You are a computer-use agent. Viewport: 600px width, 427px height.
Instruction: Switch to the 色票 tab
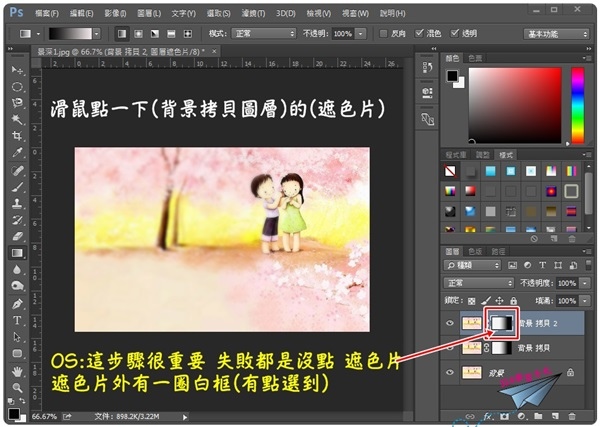pyautogui.click(x=475, y=58)
